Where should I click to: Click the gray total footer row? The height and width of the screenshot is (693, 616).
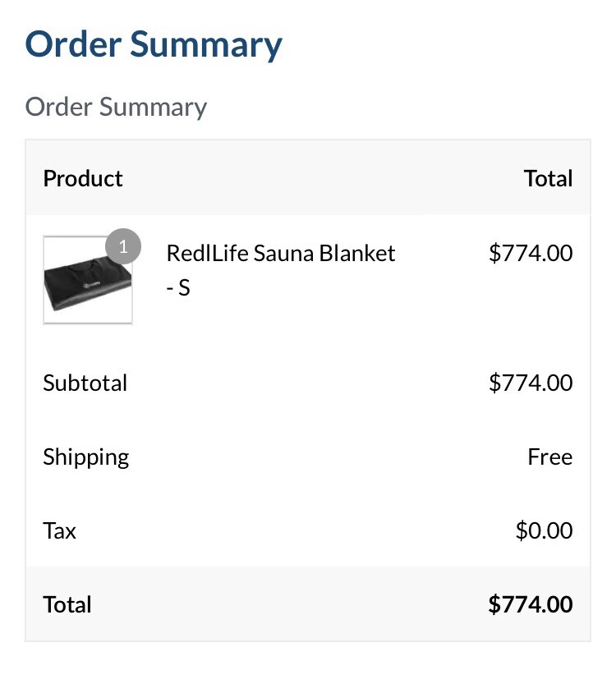tap(308, 604)
